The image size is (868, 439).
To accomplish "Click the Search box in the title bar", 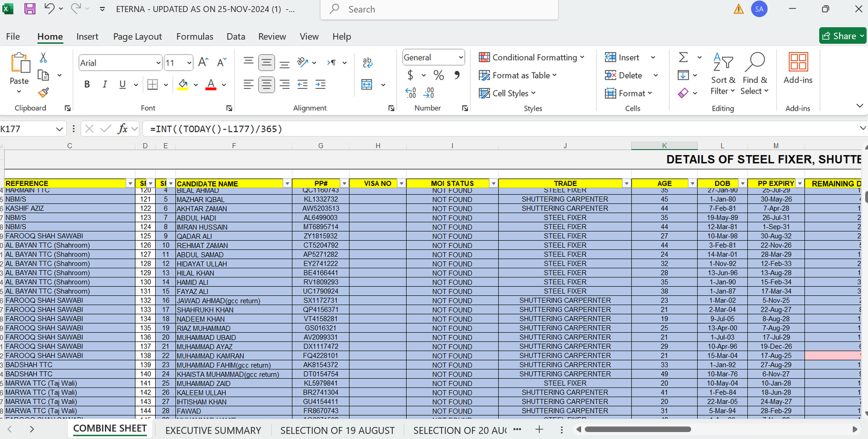I will pos(439,9).
